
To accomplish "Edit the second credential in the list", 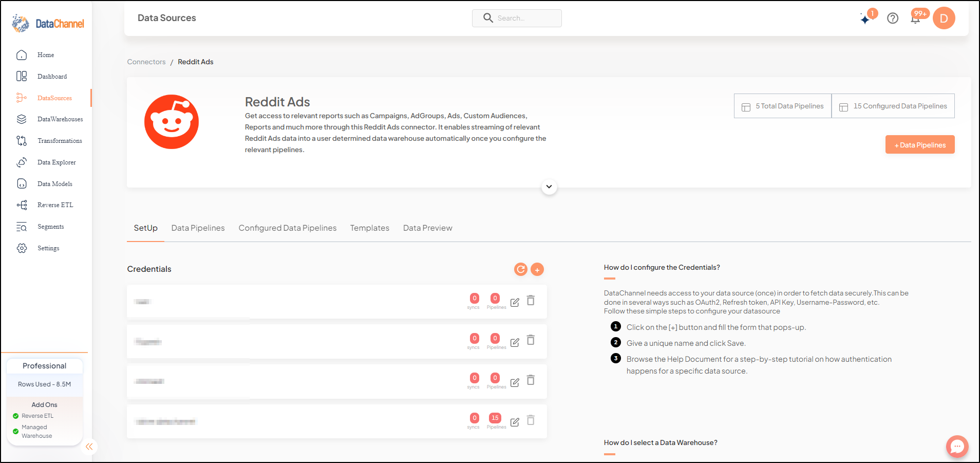I will [x=515, y=342].
